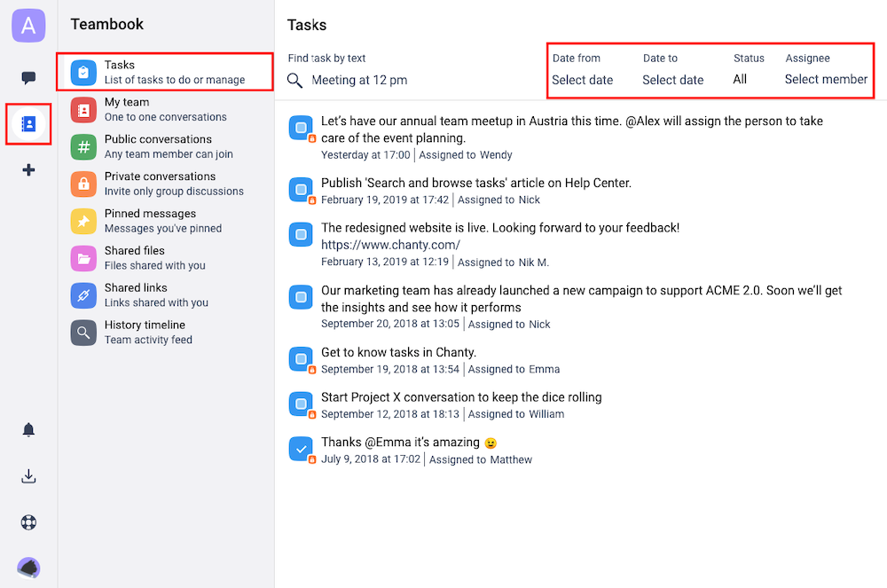Open Shared files section

point(165,258)
